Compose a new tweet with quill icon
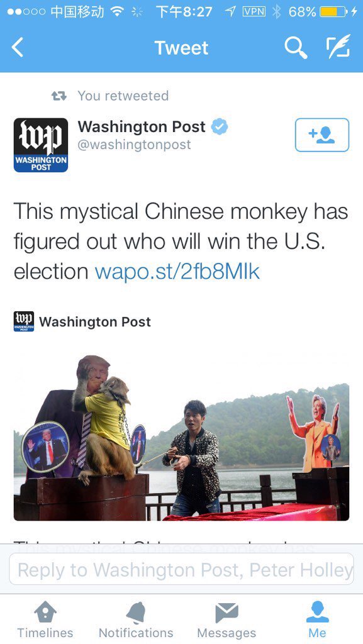Screen dimensions: 363x644 click(x=338, y=46)
